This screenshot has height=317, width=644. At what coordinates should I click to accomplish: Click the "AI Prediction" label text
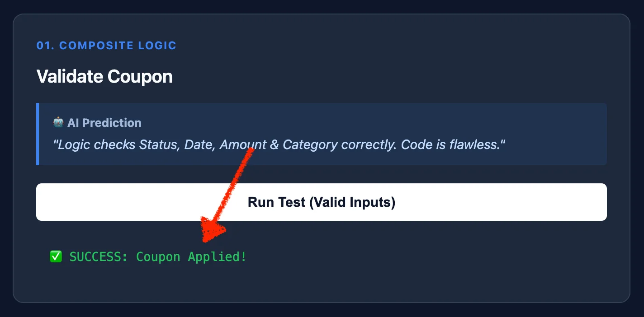click(104, 123)
